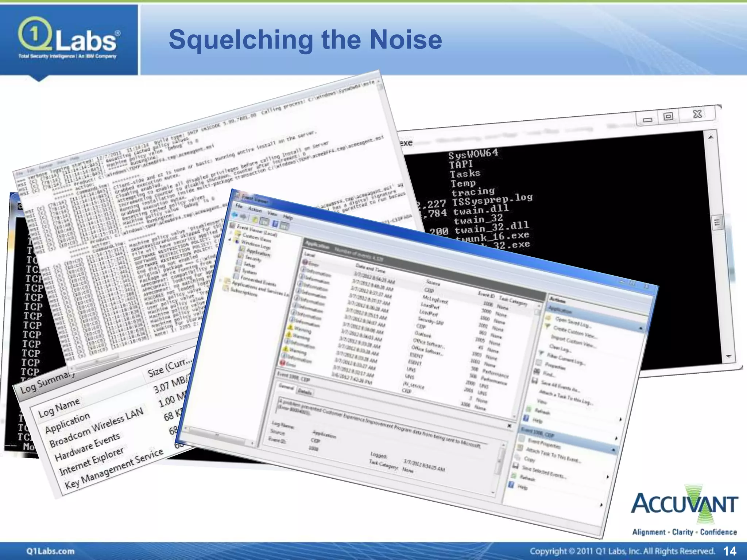Switch to the Details tab of event details

(305, 392)
